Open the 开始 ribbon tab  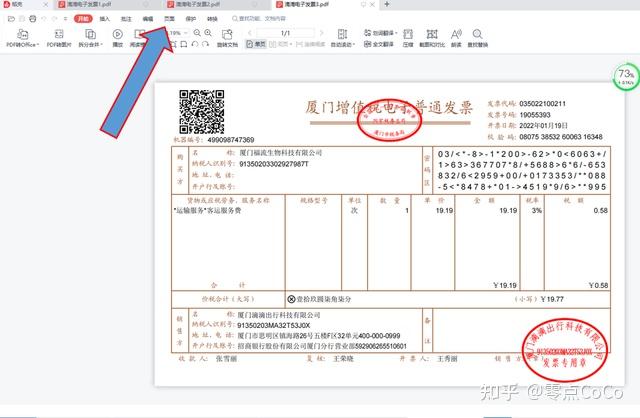tap(83, 19)
